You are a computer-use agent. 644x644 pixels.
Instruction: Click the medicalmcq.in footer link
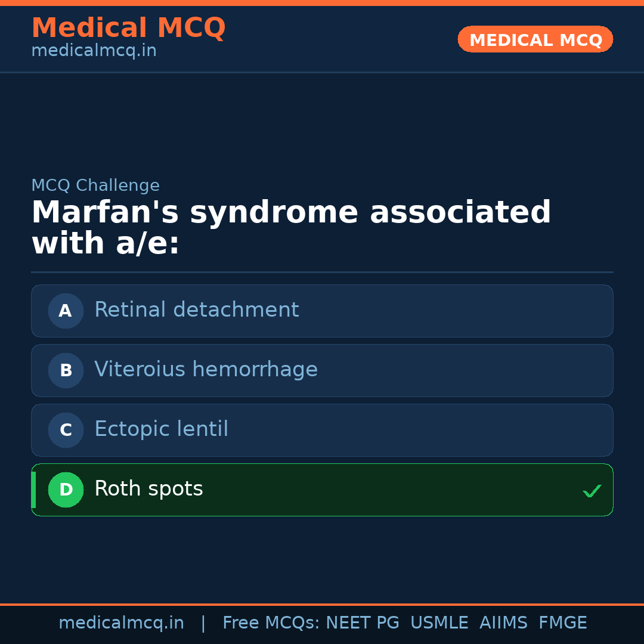click(122, 623)
